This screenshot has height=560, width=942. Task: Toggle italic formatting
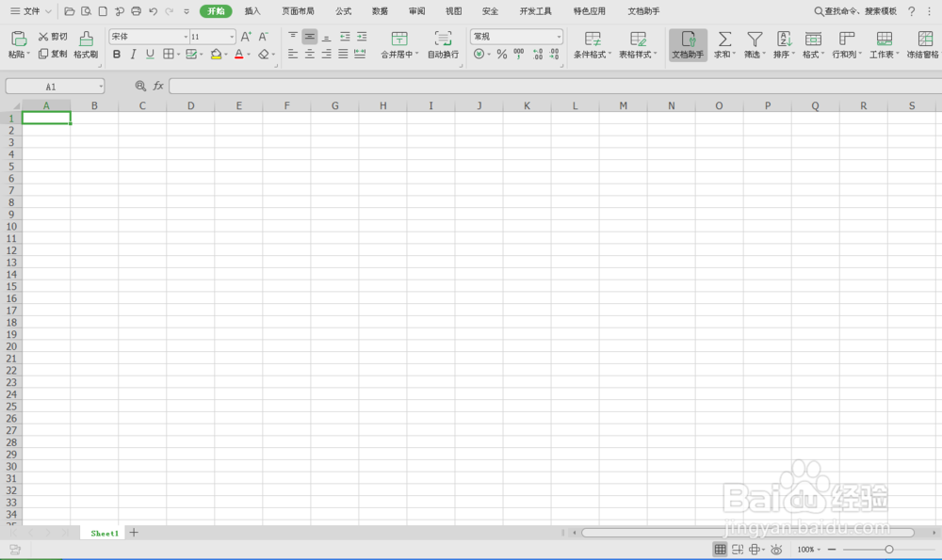134,54
